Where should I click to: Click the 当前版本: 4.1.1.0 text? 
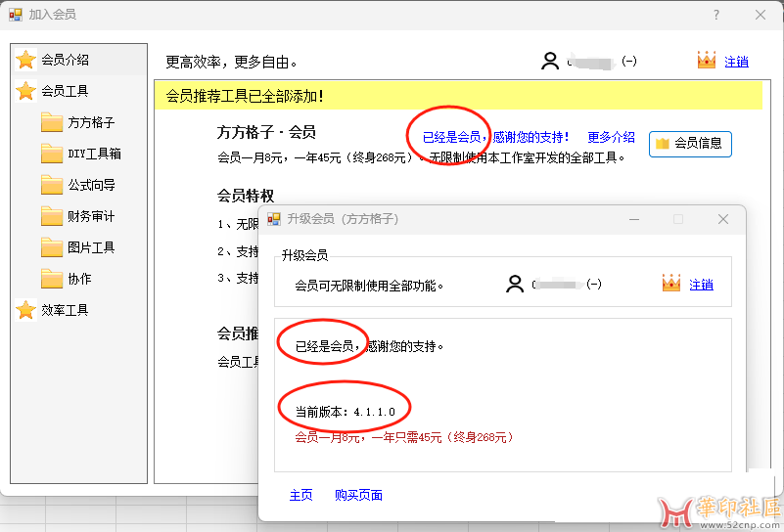pyautogui.click(x=345, y=412)
